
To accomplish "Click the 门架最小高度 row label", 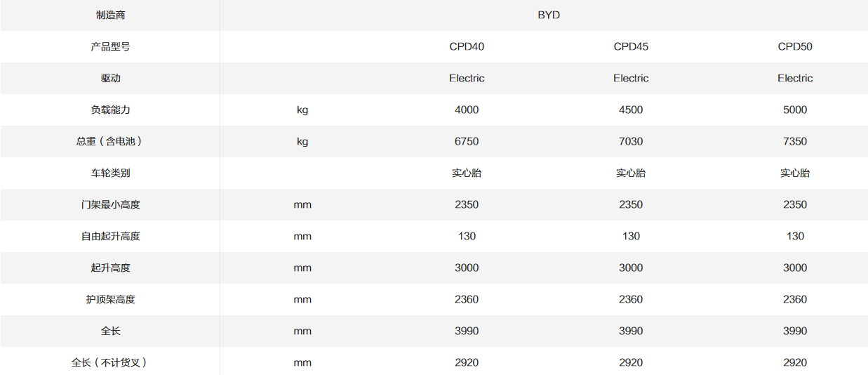I will click(x=110, y=204).
